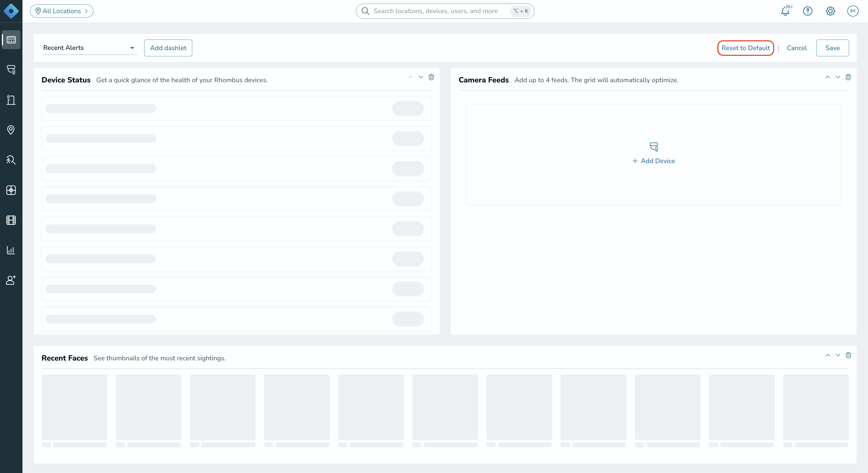Image resolution: width=868 pixels, height=473 pixels.
Task: Open the add user sidebar icon
Action: tap(11, 280)
